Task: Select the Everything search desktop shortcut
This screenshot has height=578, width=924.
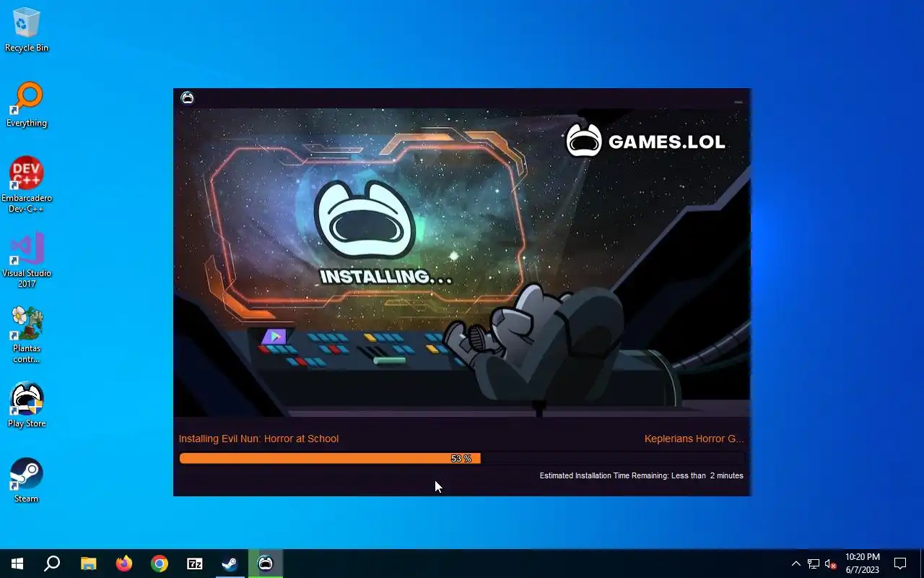Action: coord(27,105)
